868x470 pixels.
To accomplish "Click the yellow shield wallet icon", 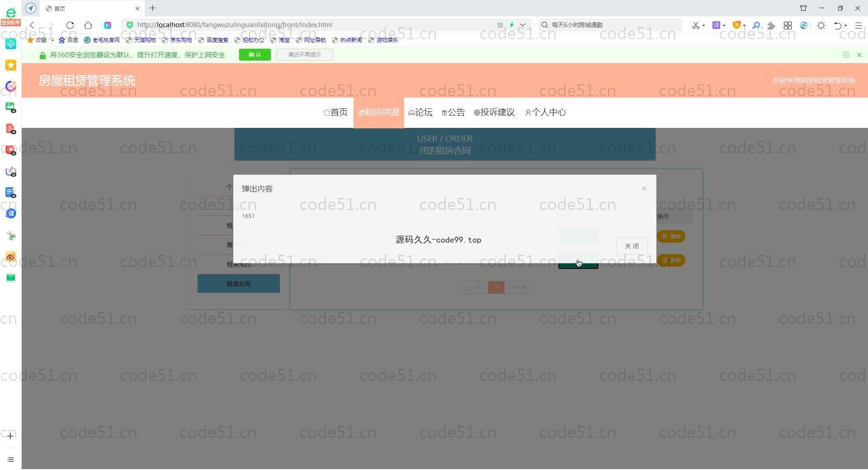I will click(x=736, y=25).
